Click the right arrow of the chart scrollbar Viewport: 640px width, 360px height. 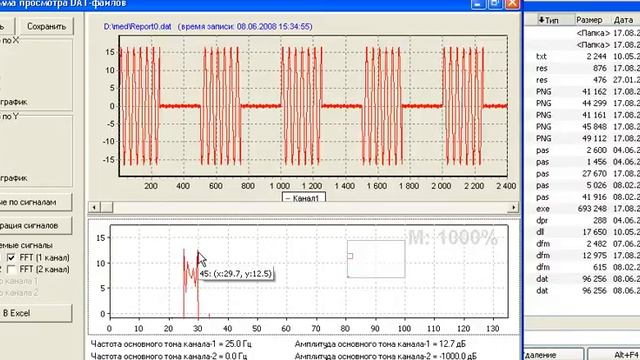click(513, 207)
